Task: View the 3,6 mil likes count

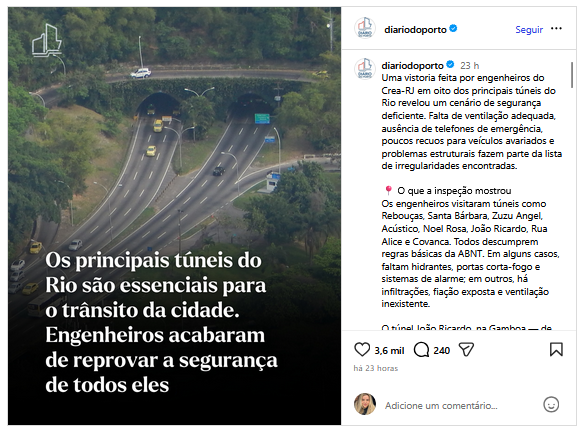Action: [389, 350]
